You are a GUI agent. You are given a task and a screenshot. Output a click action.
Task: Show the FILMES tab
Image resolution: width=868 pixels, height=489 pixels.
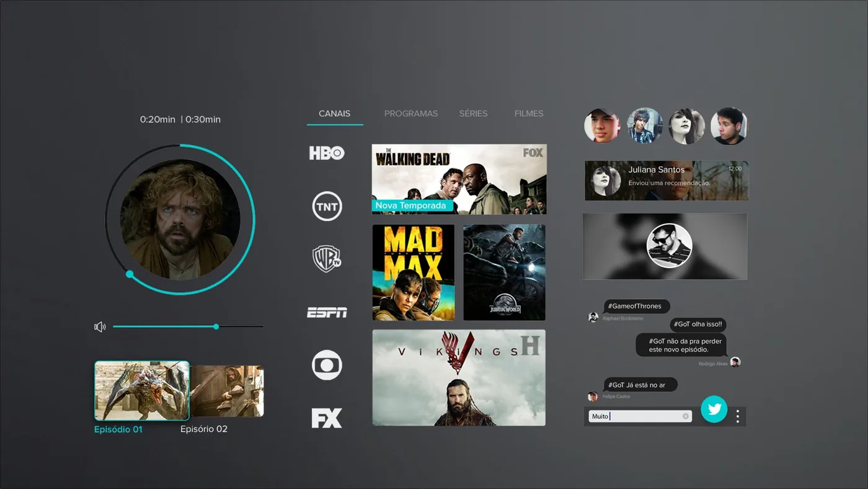coord(529,114)
